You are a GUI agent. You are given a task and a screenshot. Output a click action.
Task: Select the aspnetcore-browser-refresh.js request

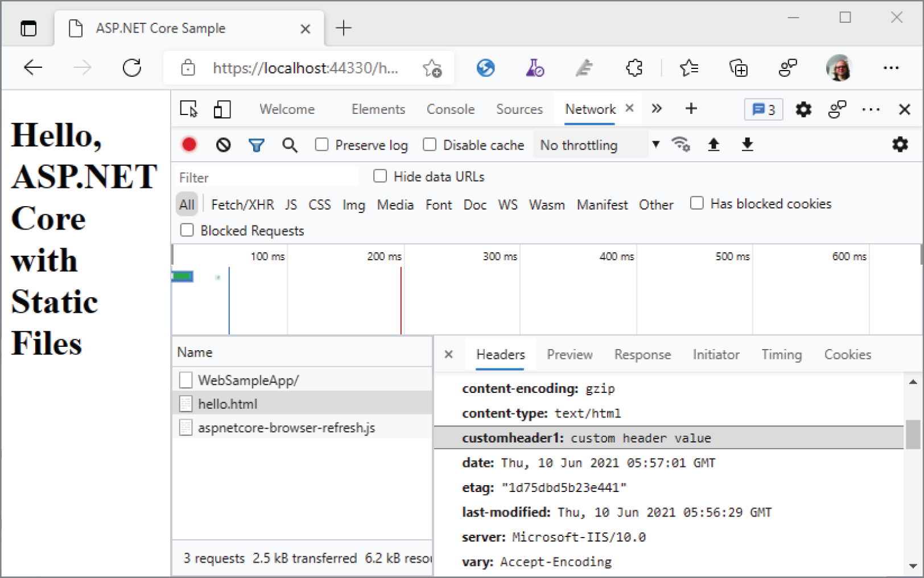(286, 427)
